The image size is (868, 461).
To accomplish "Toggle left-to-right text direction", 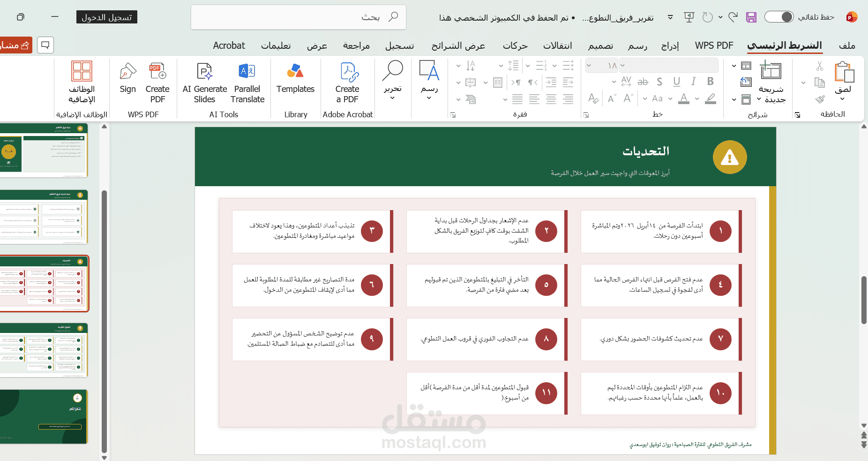I will pyautogui.click(x=516, y=83).
